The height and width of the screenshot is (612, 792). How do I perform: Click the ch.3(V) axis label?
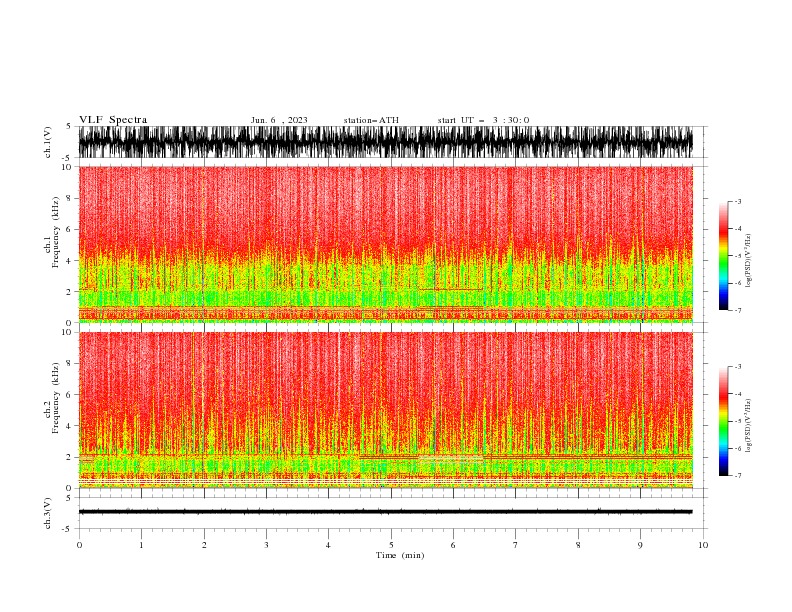pos(48,513)
